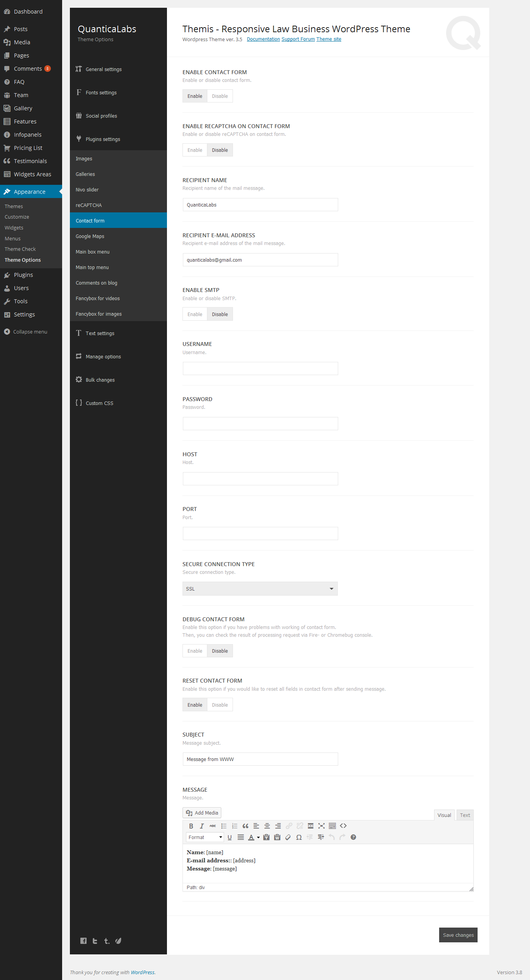Justify the message text
The width and height of the screenshot is (530, 980).
(x=241, y=837)
